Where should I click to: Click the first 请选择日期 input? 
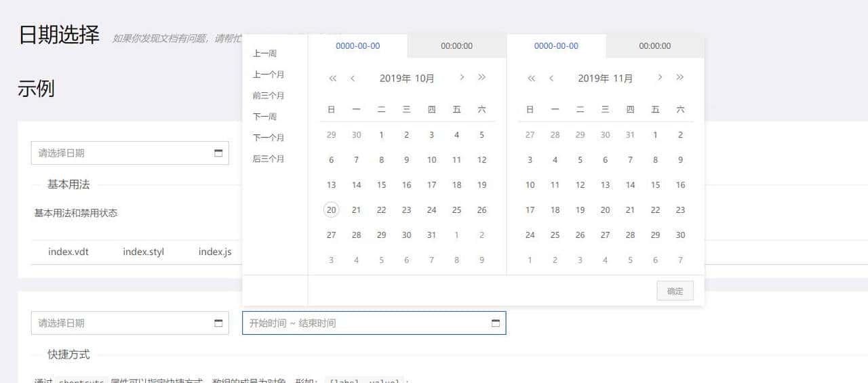(x=130, y=153)
